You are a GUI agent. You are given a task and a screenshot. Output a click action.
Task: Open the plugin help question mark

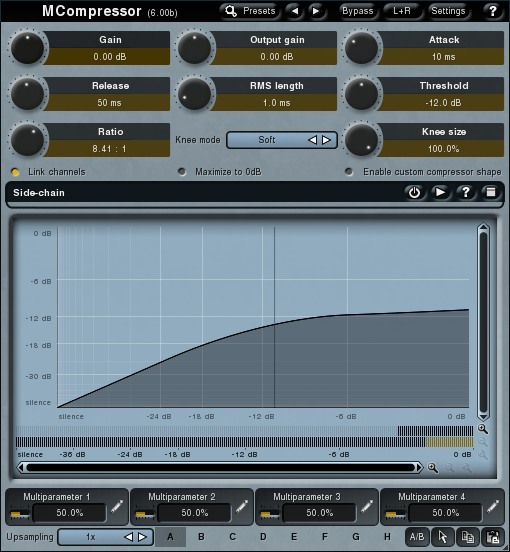[492, 11]
